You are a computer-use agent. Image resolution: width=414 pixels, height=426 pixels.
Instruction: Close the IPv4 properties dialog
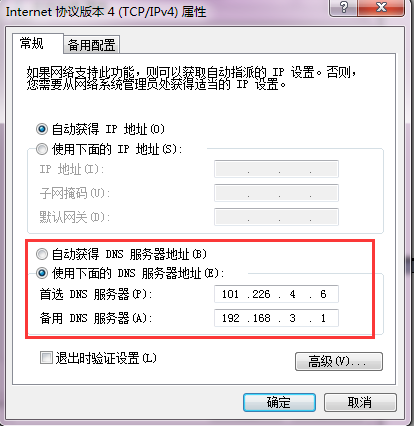click(381, 7)
